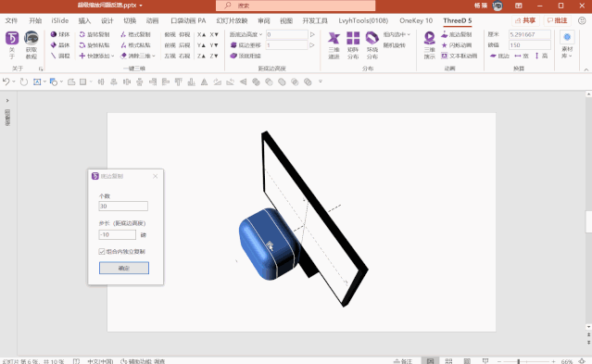Screen dimensions: 592x364
Task: Expand the collapsed thumbnail pane arrow
Action: 7,101
